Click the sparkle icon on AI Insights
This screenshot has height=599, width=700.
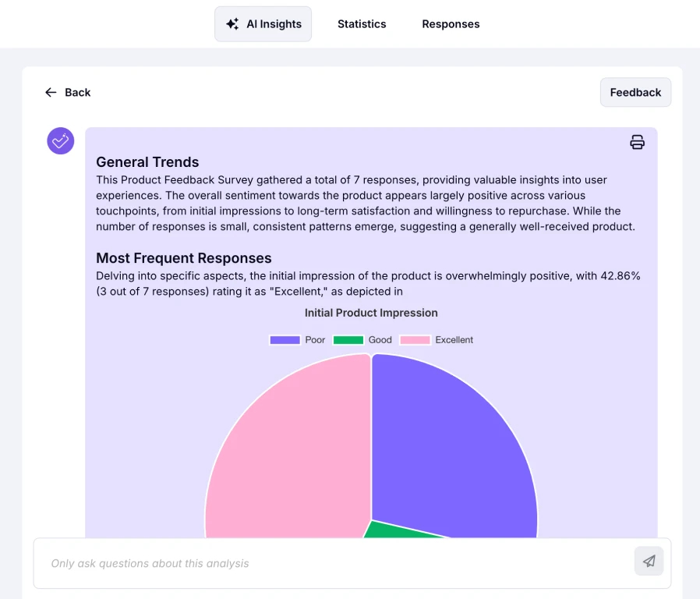pos(232,24)
